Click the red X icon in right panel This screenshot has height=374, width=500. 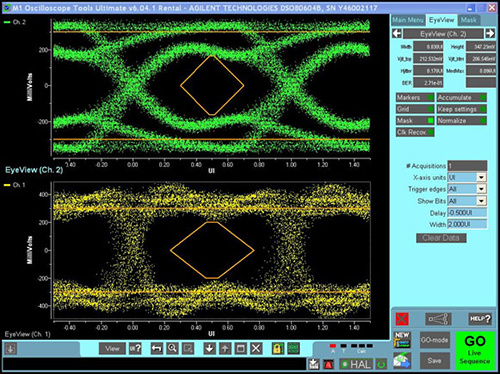coord(402,319)
